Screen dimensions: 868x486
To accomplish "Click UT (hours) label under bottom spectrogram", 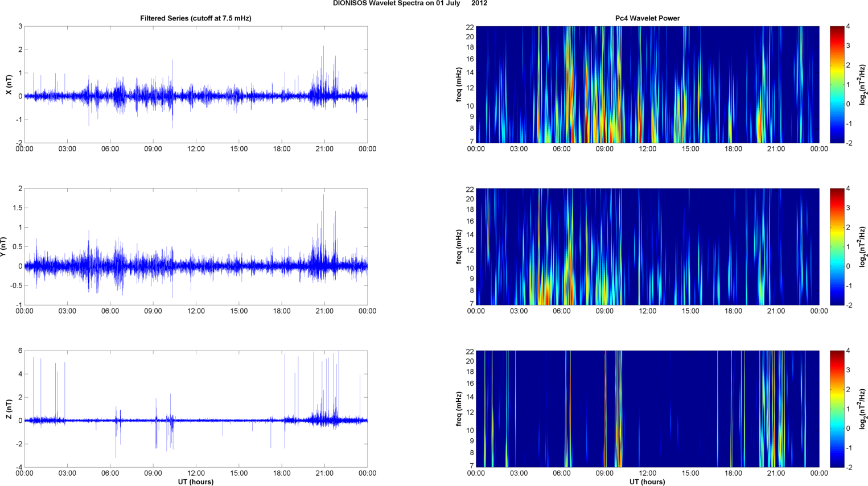I will 647,481.
